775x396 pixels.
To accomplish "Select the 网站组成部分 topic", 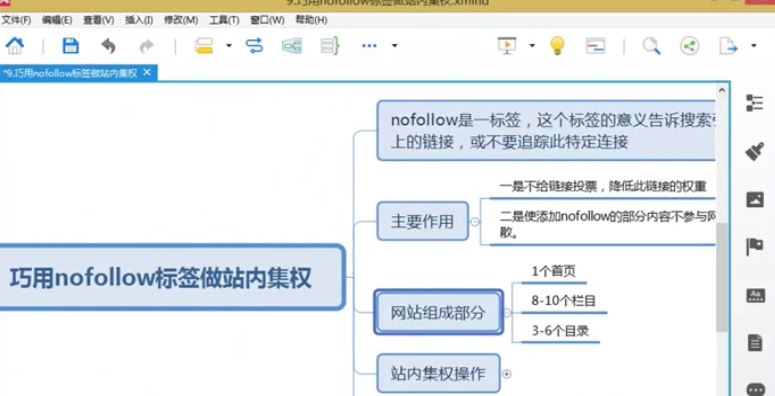I will point(438,312).
